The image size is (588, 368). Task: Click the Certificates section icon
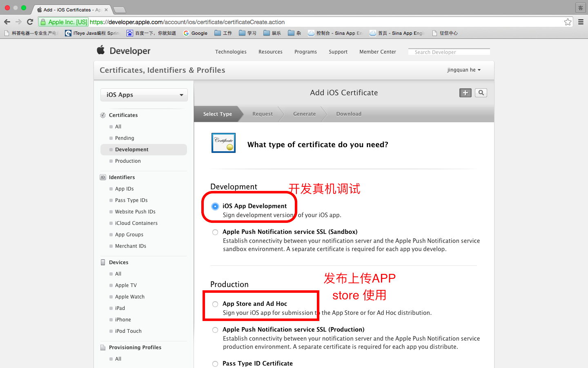coord(103,115)
